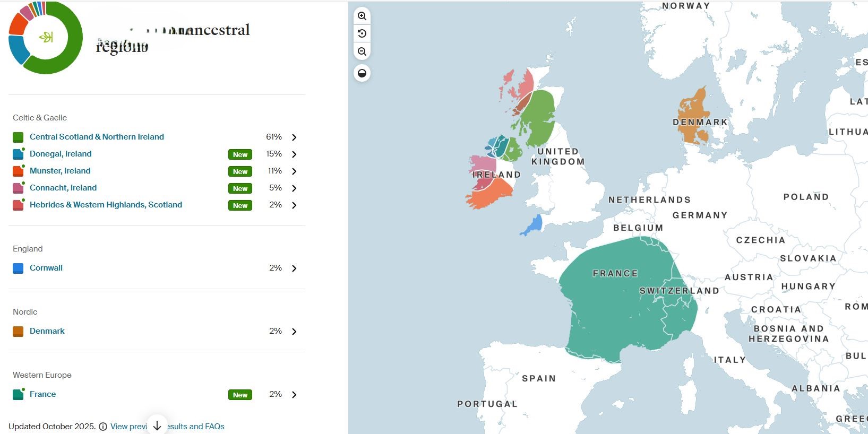The height and width of the screenshot is (434, 868).
Task: Click the Western Europe heading
Action: click(x=42, y=375)
